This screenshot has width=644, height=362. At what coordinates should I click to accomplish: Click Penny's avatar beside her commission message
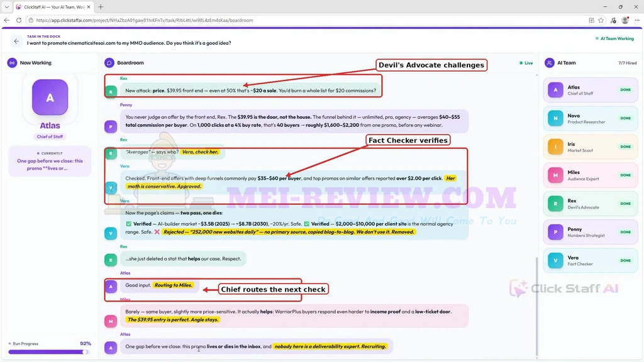pos(111,126)
